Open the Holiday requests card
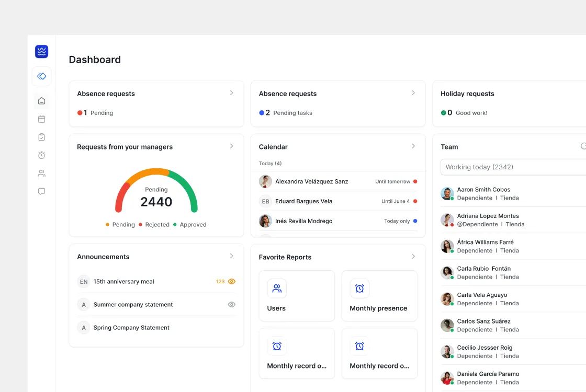Viewport: 586px width, 392px height. (510, 104)
